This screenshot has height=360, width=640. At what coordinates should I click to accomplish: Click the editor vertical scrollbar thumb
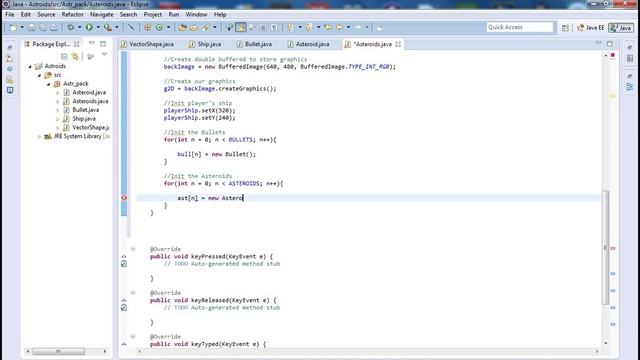(606, 247)
